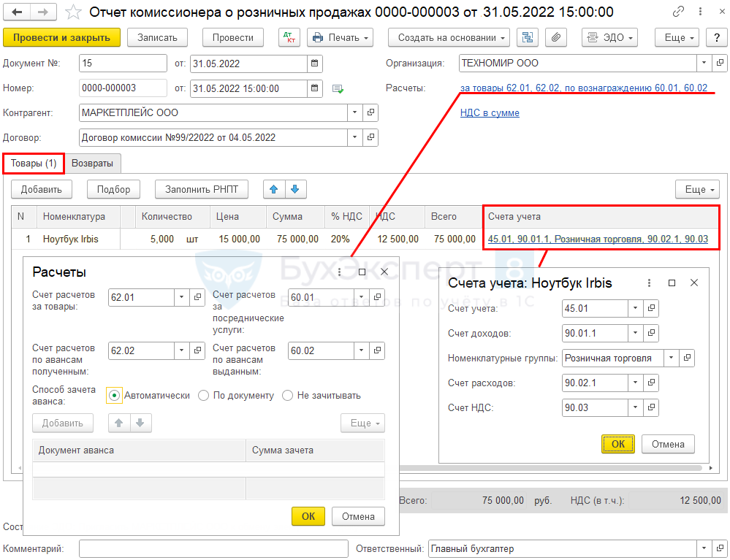Open calendar for the Документ № date
The image size is (730, 560).
(315, 64)
